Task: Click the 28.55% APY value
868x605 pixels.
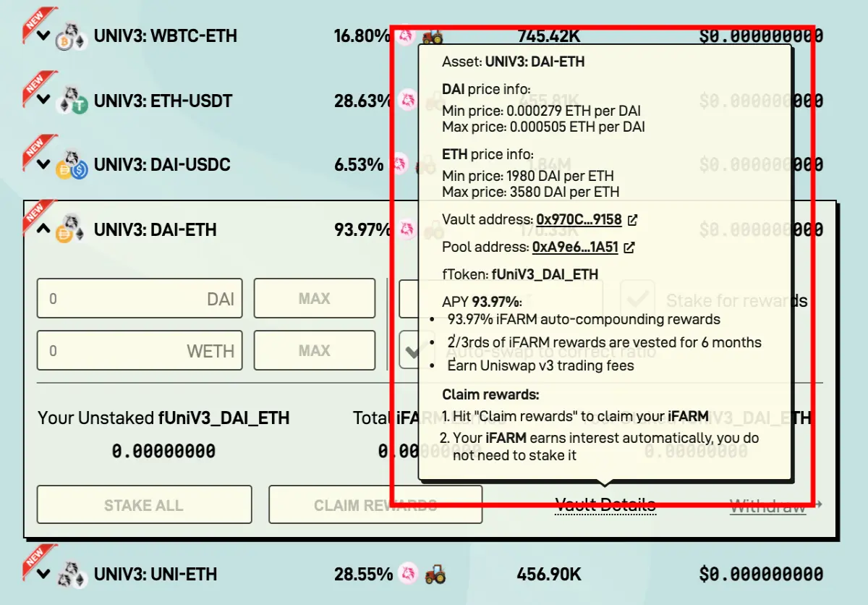Action: click(364, 575)
